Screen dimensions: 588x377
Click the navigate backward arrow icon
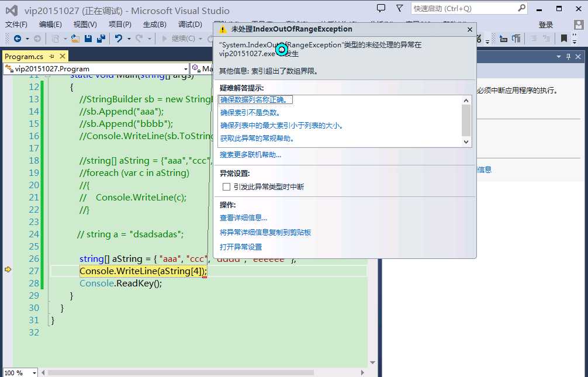point(18,38)
